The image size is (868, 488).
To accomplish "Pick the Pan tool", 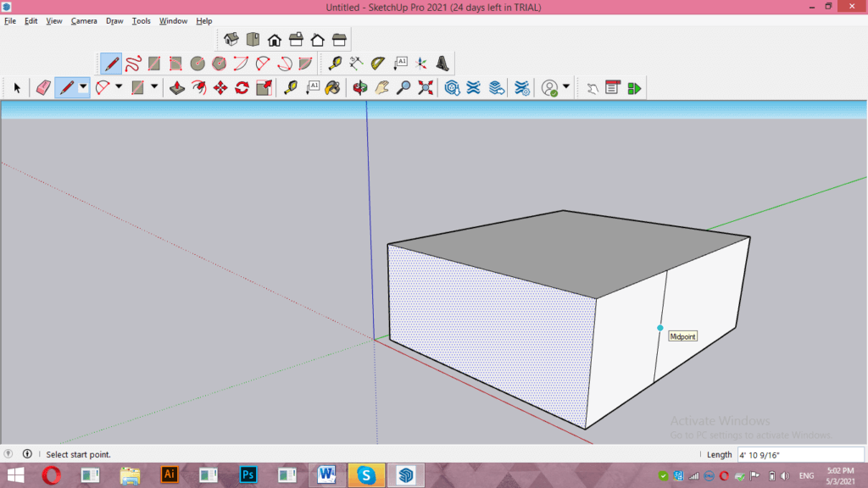I will tap(381, 87).
